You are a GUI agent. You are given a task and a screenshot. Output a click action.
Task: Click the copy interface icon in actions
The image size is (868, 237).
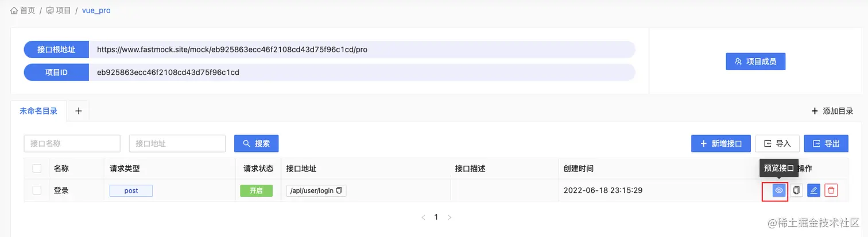[796, 190]
